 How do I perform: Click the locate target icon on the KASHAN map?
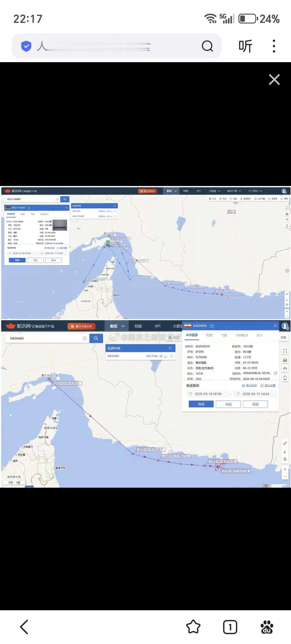coord(285,459)
